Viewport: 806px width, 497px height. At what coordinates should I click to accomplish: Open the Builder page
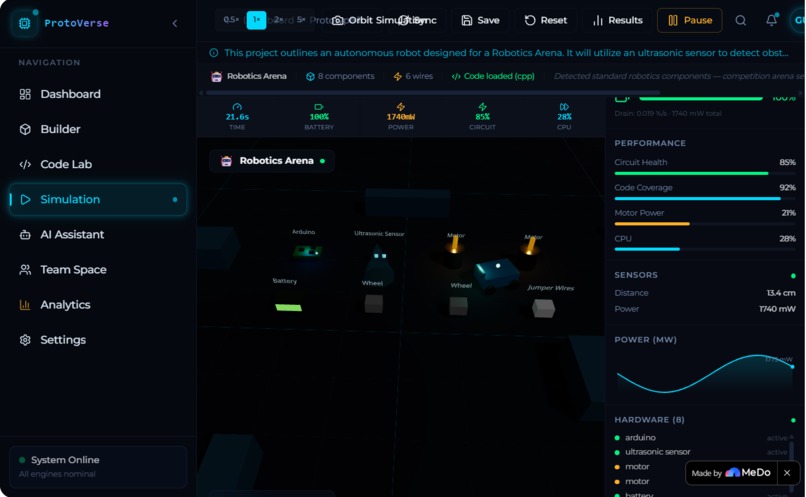(98, 129)
